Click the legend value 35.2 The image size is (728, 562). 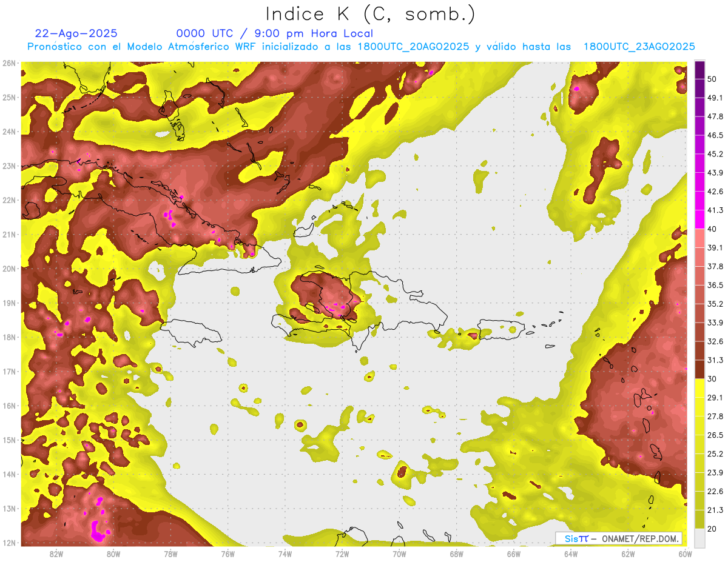(715, 304)
